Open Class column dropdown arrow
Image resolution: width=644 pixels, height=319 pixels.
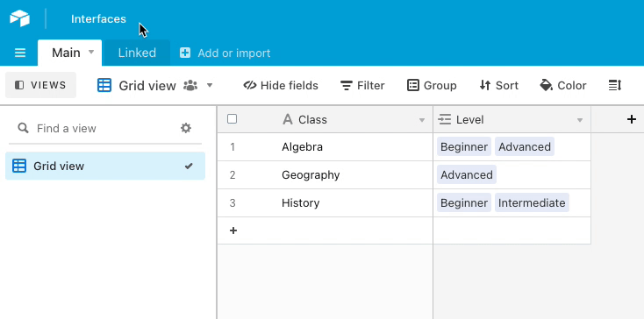click(x=421, y=120)
